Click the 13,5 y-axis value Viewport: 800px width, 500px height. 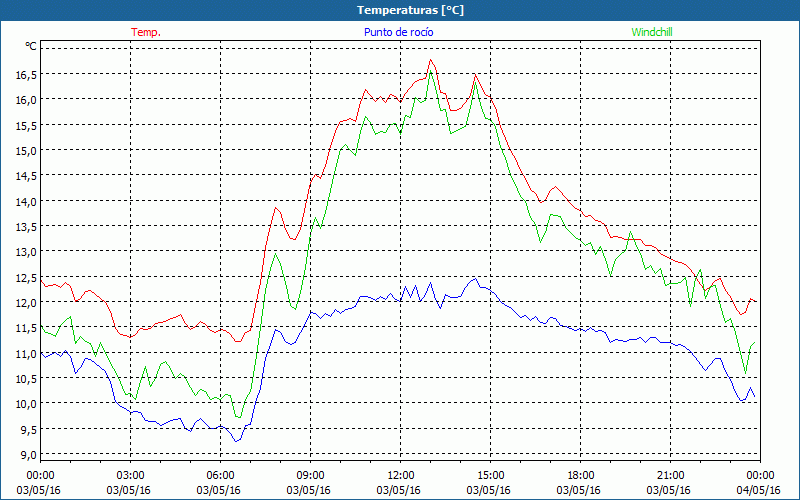tap(27, 227)
